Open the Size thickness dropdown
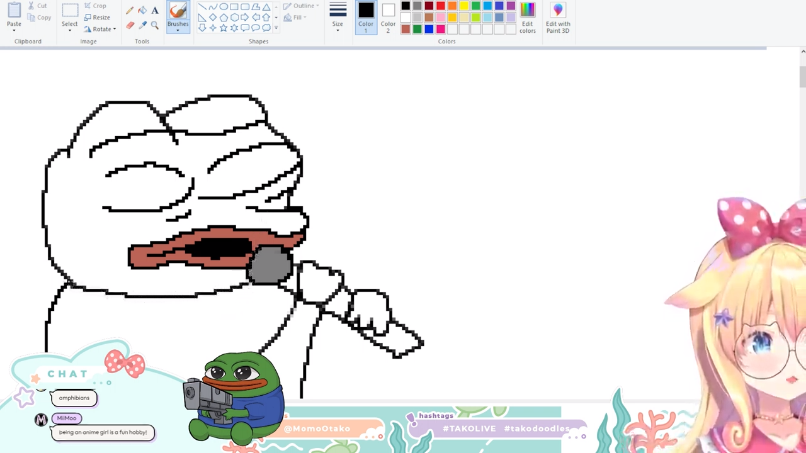Image resolution: width=806 pixels, height=453 pixels. point(337,17)
